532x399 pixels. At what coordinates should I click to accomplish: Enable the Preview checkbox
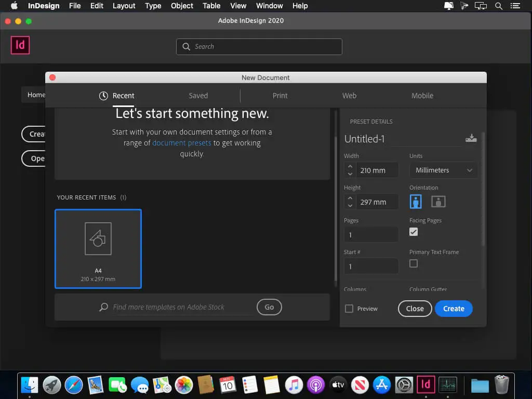(349, 308)
